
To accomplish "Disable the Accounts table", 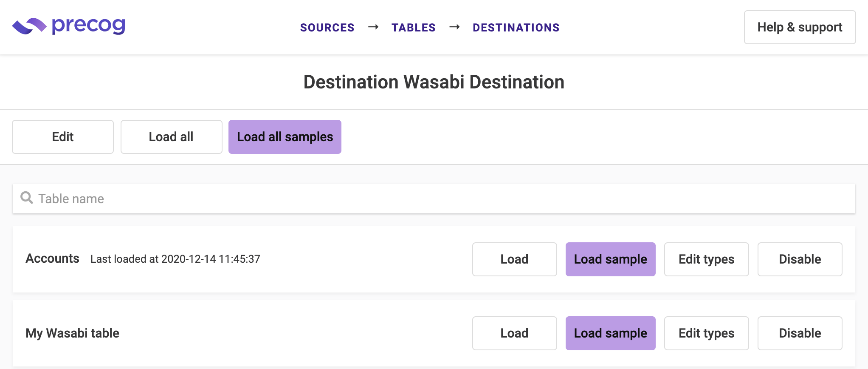I will [x=800, y=259].
